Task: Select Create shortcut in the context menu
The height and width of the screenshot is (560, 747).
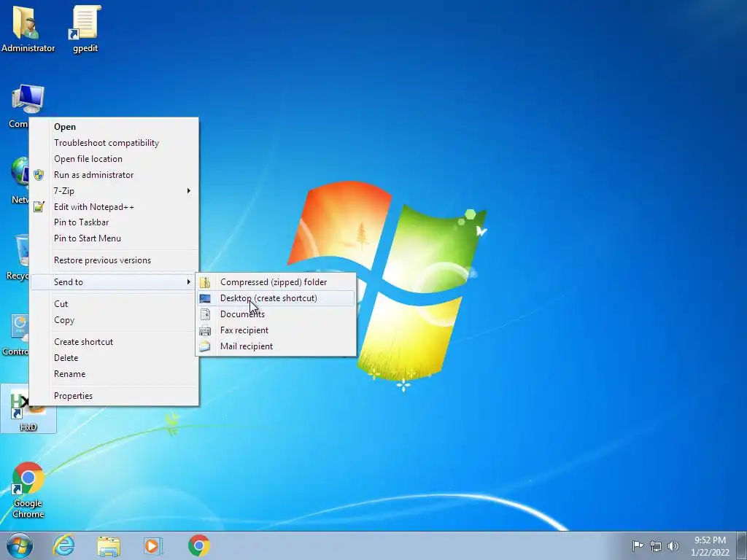Action: coord(115,342)
